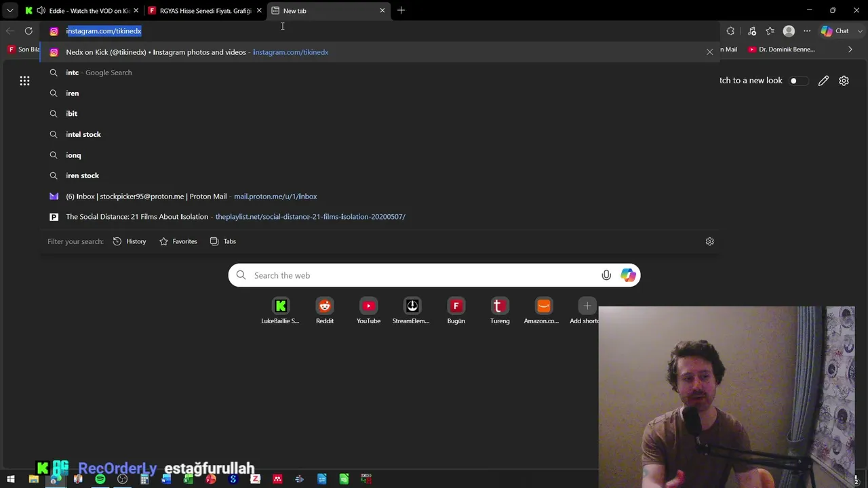Viewport: 868px width, 488px height.
Task: Open the apps grid launcher
Action: pyautogui.click(x=24, y=81)
